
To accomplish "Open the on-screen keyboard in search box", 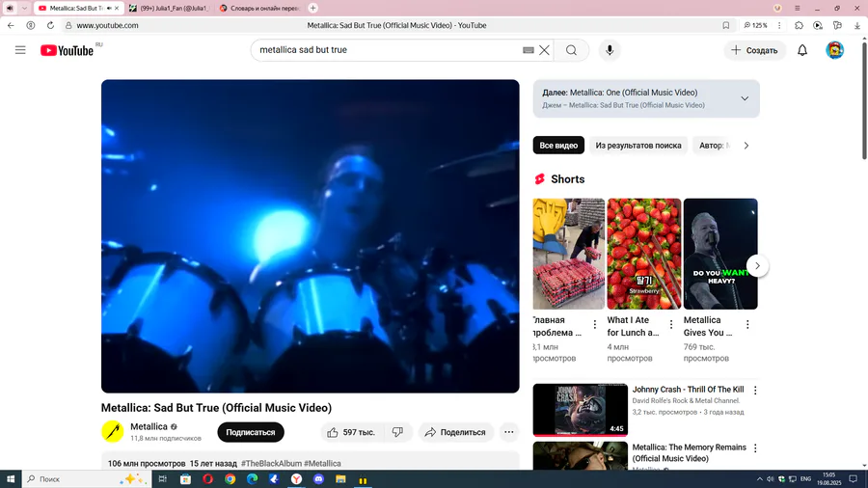I will (529, 50).
